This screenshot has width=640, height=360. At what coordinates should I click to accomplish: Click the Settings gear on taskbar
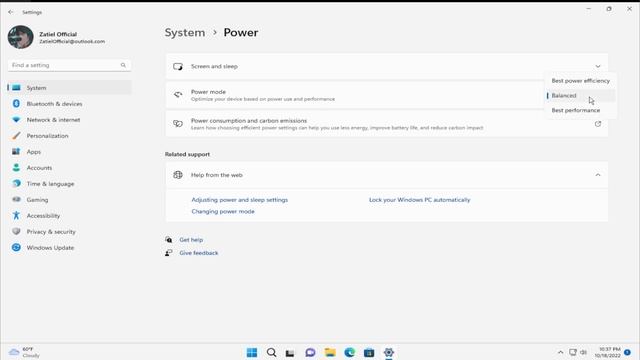389,352
